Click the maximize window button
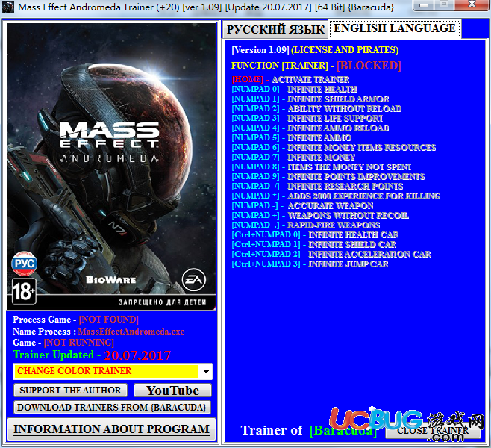 (x=443, y=5)
